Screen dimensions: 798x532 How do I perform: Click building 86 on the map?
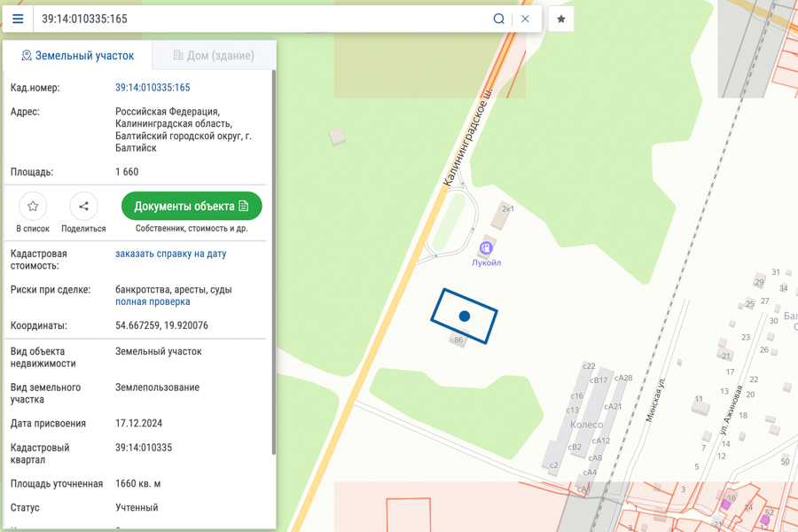click(x=458, y=339)
